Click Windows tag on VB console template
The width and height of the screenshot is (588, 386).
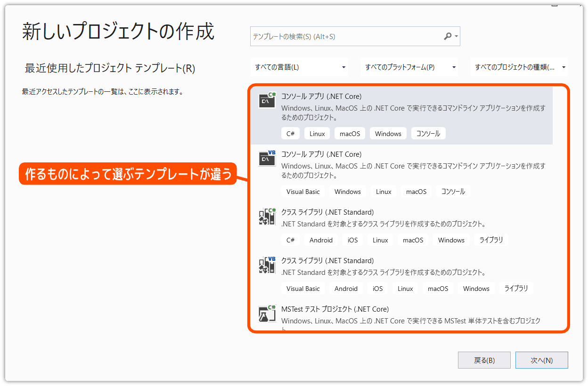tap(348, 192)
